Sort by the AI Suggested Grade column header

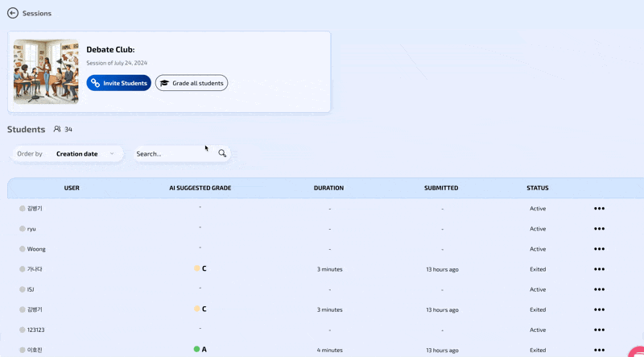[x=200, y=188]
